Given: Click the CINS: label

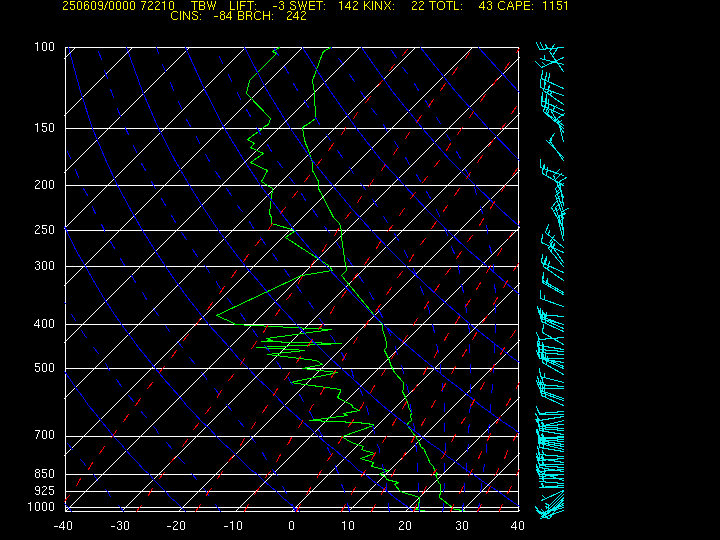Looking at the screenshot, I should click(186, 16).
